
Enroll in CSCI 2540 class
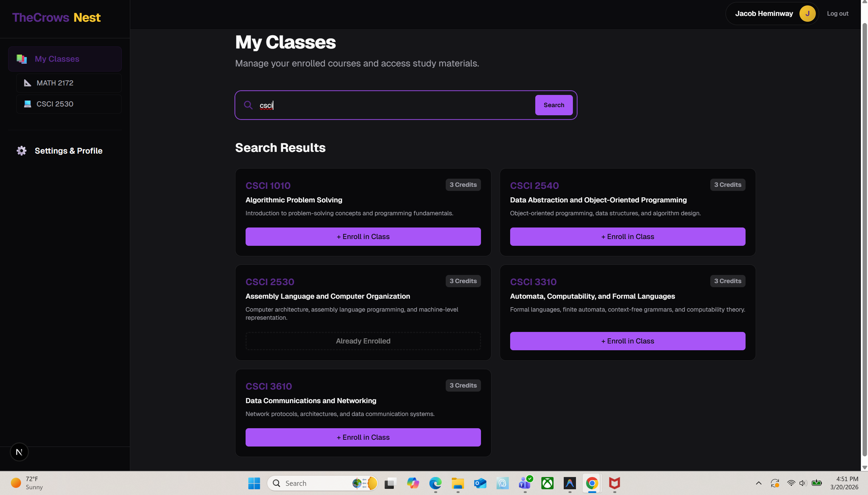click(x=627, y=237)
